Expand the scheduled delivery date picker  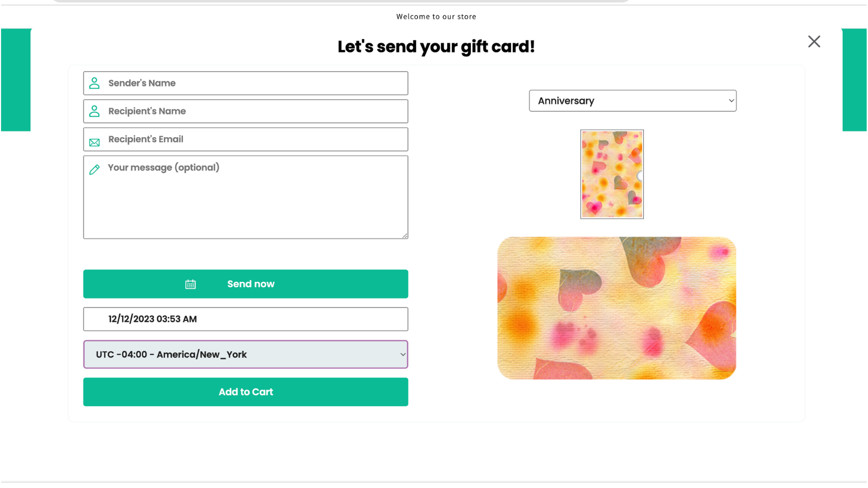pyautogui.click(x=245, y=319)
